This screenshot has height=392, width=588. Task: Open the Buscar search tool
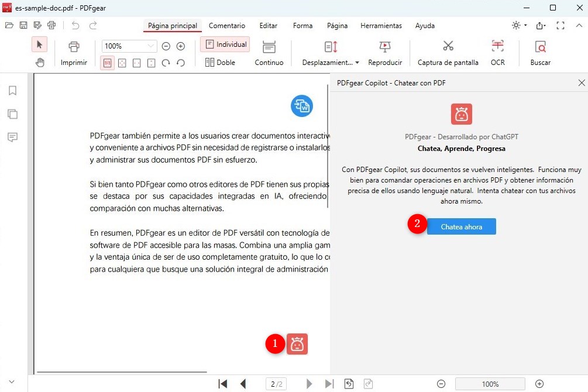(x=541, y=53)
